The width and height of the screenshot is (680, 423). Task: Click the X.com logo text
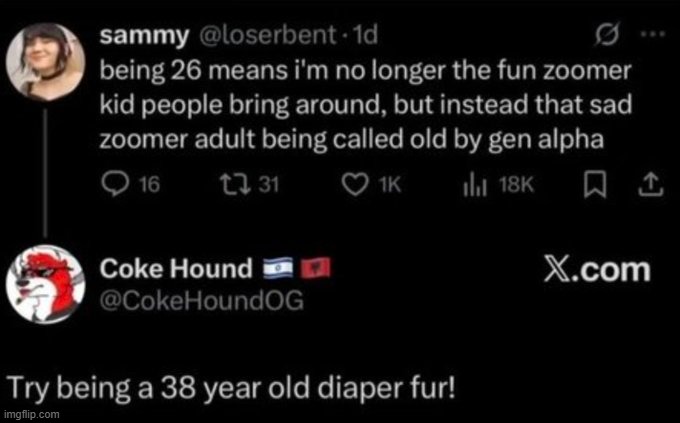click(595, 269)
